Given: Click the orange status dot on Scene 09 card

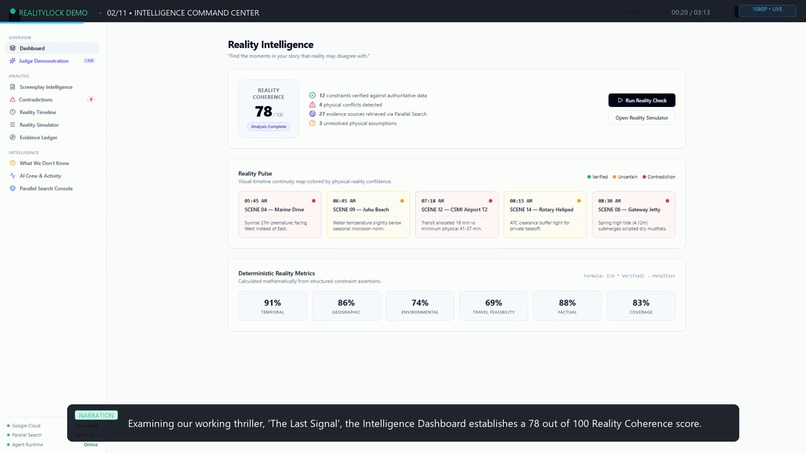Looking at the screenshot, I should tap(402, 201).
